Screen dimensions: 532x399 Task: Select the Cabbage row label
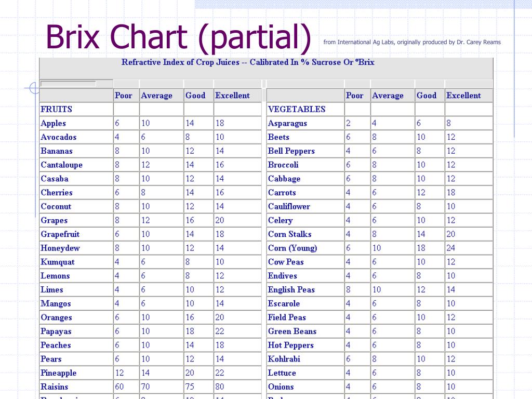(284, 179)
